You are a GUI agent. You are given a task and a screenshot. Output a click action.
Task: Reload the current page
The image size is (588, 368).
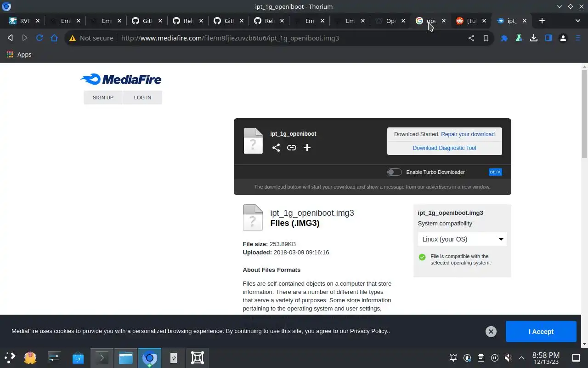[x=40, y=38]
